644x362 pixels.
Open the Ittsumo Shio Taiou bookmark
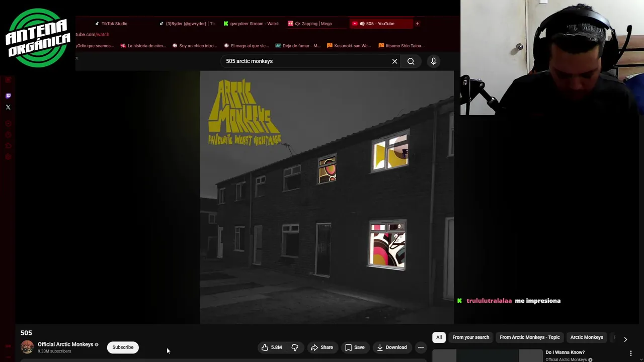(x=401, y=46)
